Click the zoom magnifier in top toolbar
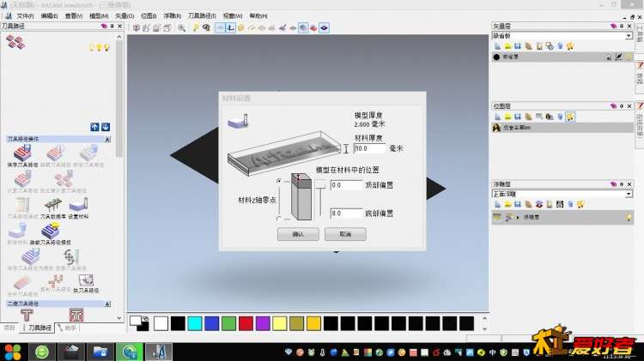The image size is (644, 361). point(181,28)
